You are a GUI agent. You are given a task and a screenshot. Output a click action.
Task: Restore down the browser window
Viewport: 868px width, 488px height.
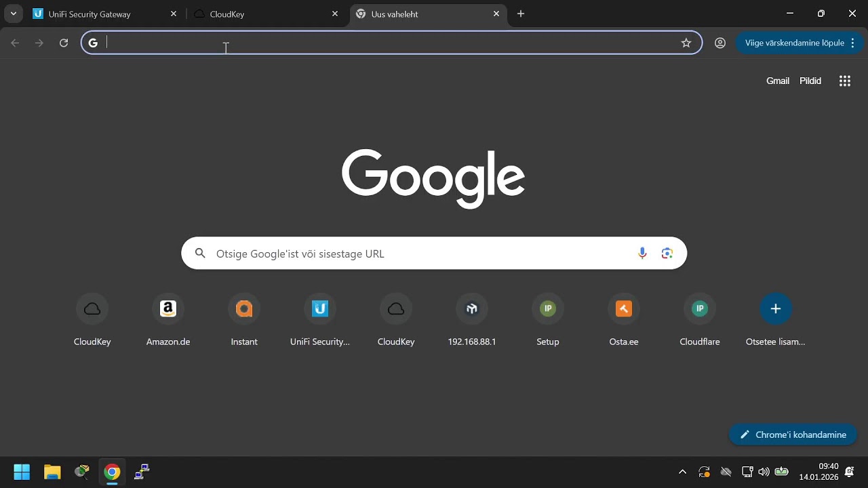pyautogui.click(x=821, y=14)
